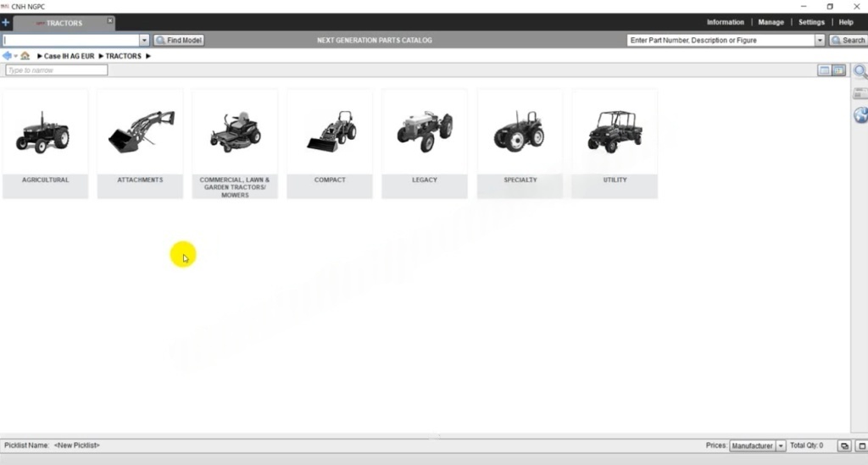Open the Information menu
The height and width of the screenshot is (465, 868).
[x=725, y=22]
